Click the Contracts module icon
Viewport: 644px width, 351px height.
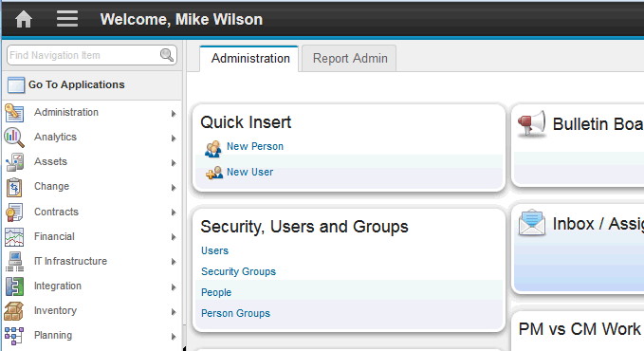click(14, 212)
